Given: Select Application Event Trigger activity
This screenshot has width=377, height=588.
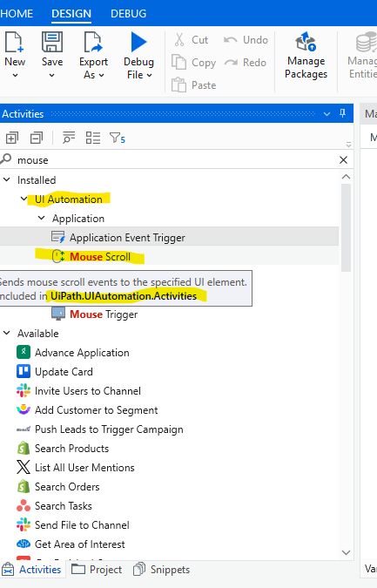Looking at the screenshot, I should (127, 238).
